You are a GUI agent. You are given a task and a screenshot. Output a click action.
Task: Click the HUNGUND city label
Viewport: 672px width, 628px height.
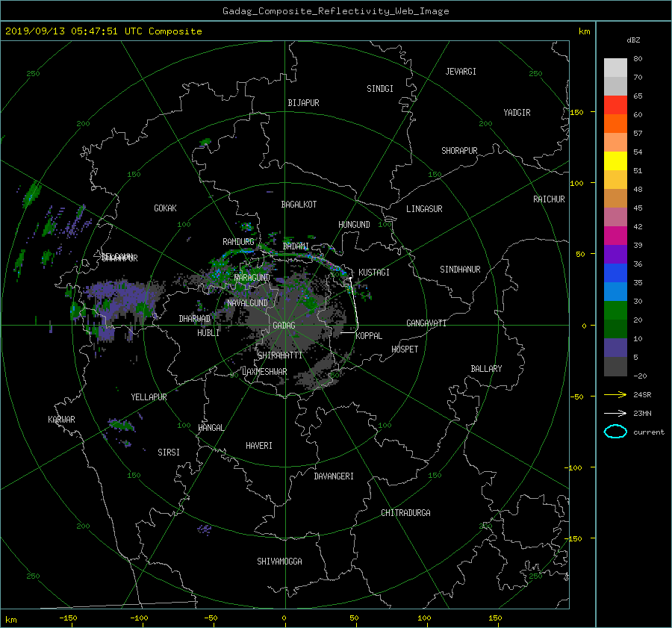(354, 225)
